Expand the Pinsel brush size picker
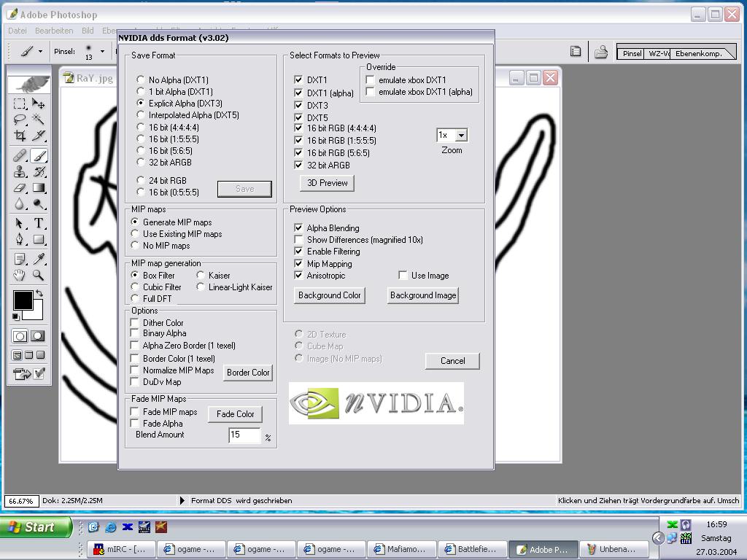The width and height of the screenshot is (747, 560). coord(102,52)
